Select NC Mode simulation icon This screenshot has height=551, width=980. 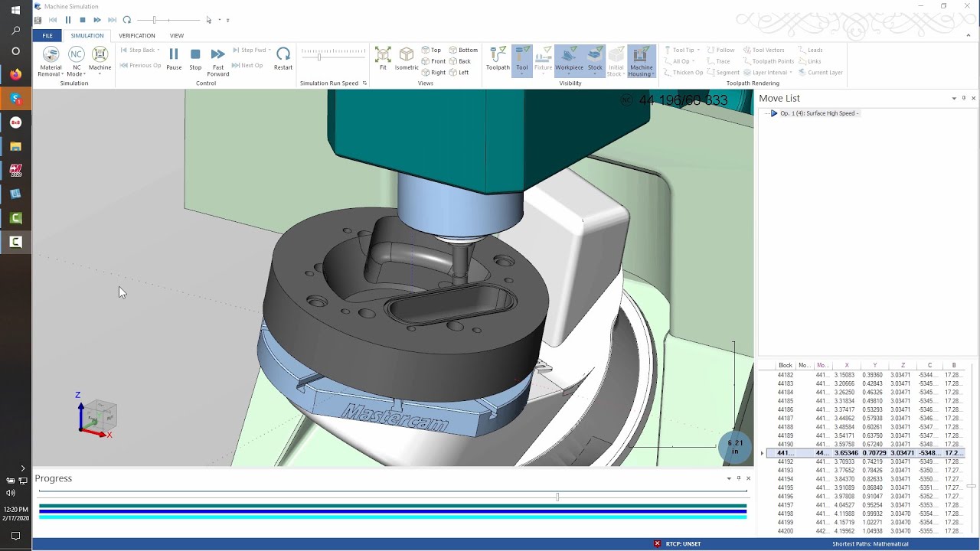(77, 61)
